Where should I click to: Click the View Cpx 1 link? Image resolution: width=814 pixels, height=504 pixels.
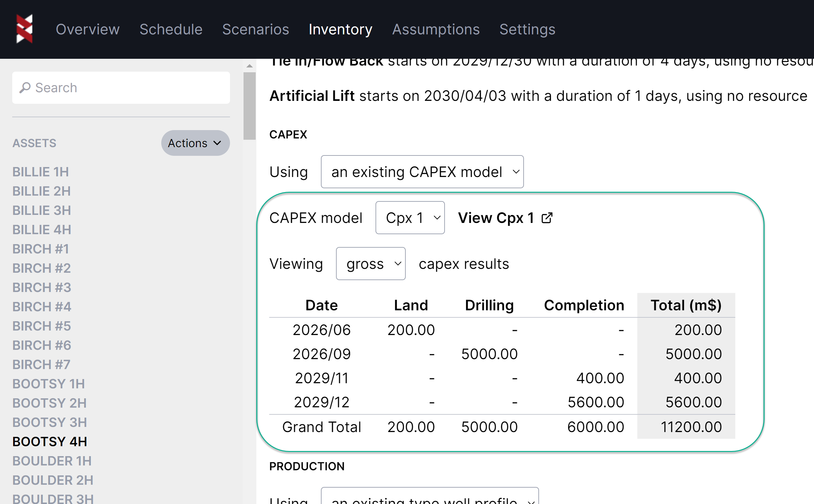point(496,218)
